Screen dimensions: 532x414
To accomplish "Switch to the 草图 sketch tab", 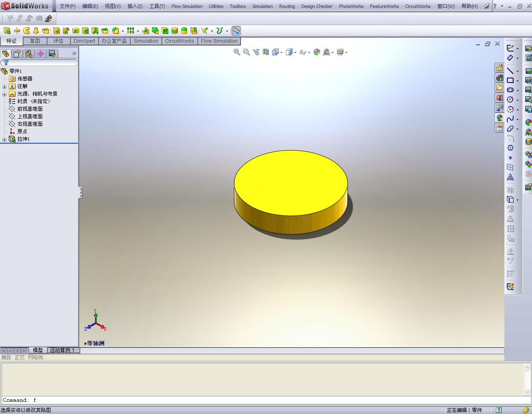I will click(35, 41).
